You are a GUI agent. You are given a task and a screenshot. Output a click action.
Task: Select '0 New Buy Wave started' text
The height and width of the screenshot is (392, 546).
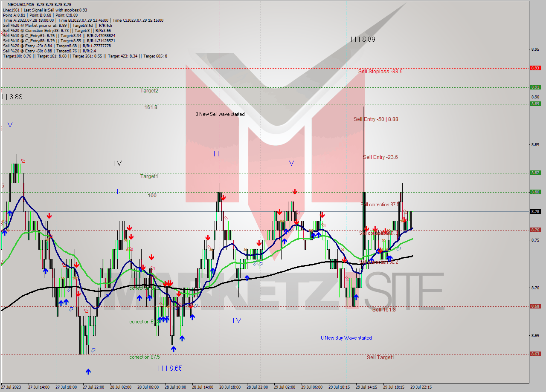[346, 338]
